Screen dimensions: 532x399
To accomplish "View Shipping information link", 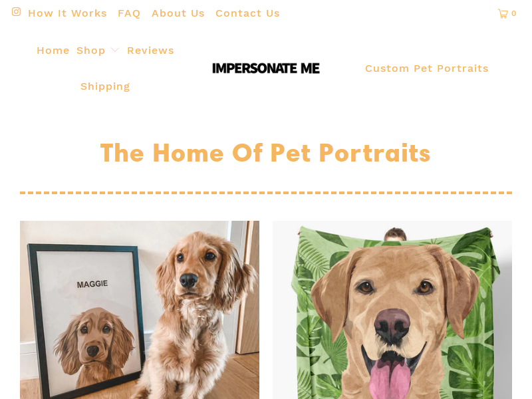I will [x=105, y=86].
